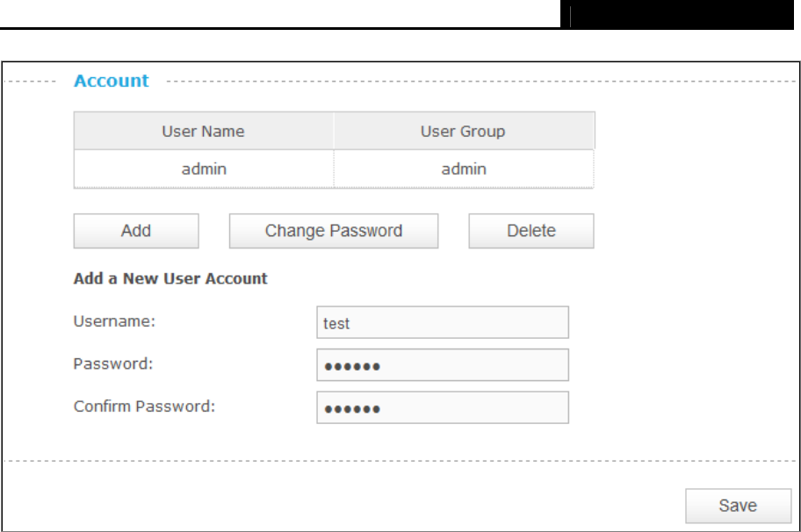
Task: Open the Change Password option
Action: coord(334,231)
